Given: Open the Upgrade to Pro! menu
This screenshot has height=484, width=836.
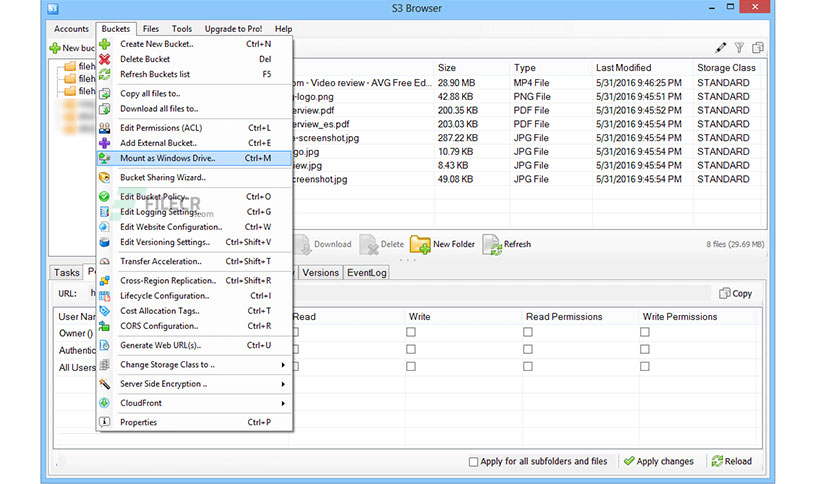Looking at the screenshot, I should tap(234, 29).
